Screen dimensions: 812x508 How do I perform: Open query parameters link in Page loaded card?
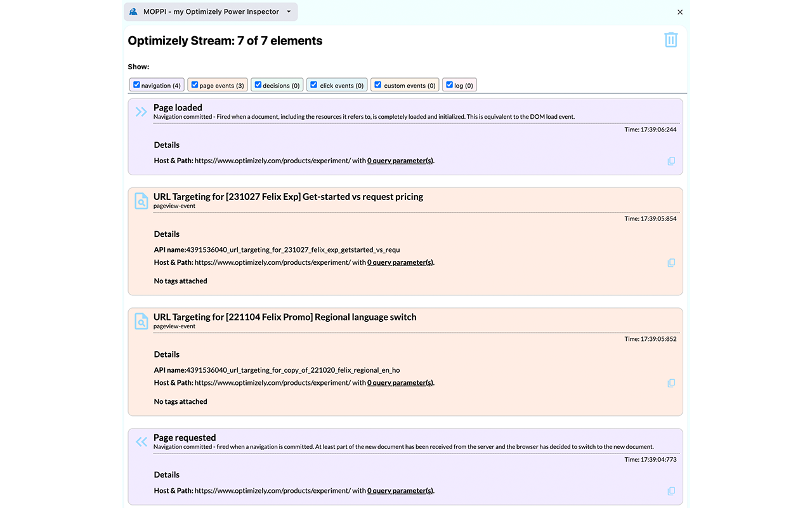[x=400, y=161]
